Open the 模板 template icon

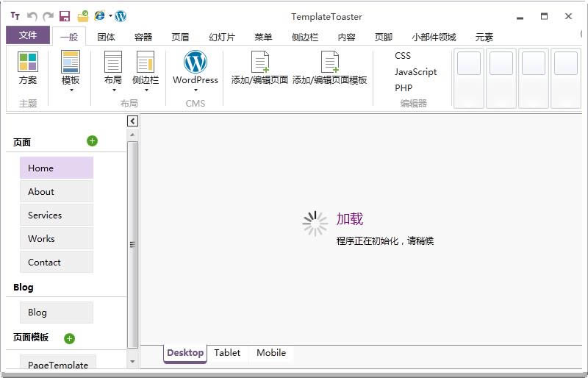71,62
